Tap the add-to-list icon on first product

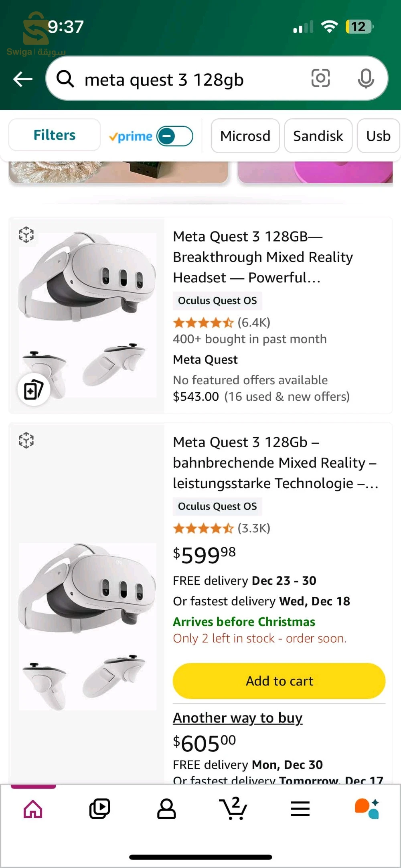tap(34, 390)
